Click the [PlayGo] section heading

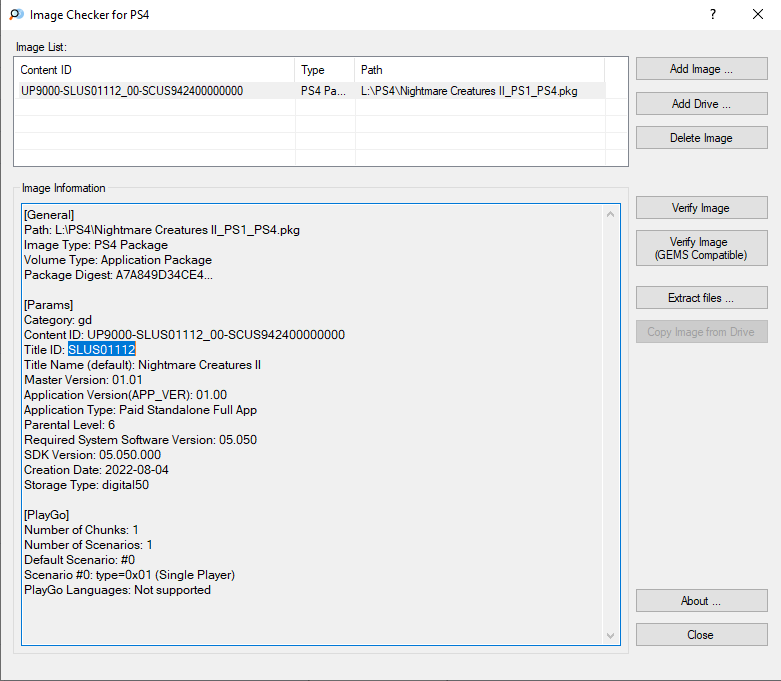tap(47, 515)
